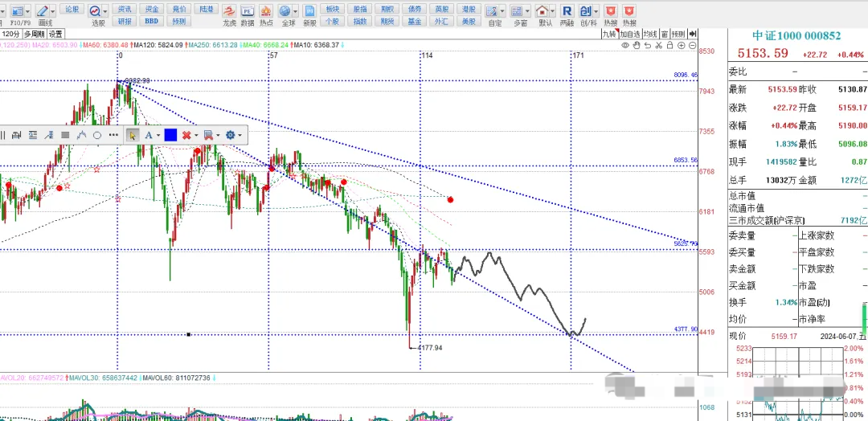Toggle the 九转 indicator

pyautogui.click(x=610, y=35)
